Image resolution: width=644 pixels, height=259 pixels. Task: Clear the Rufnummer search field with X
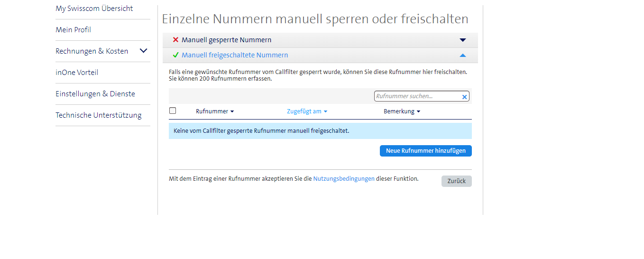[464, 97]
